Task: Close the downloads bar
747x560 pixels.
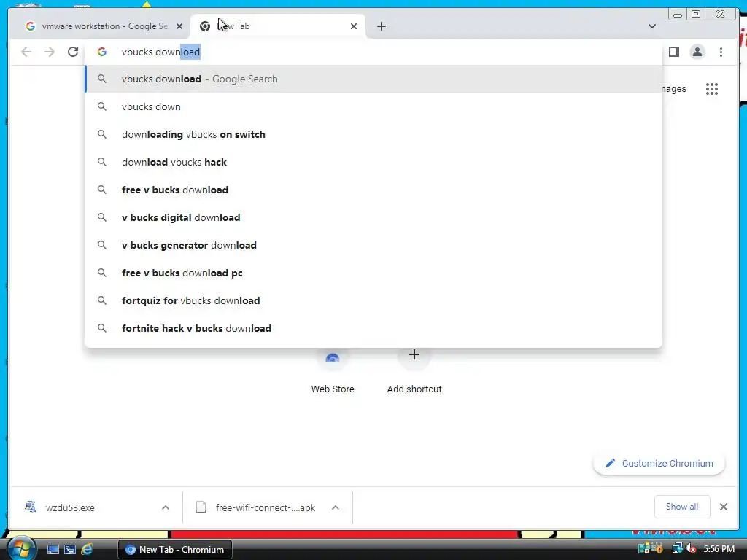Action: coord(723,507)
